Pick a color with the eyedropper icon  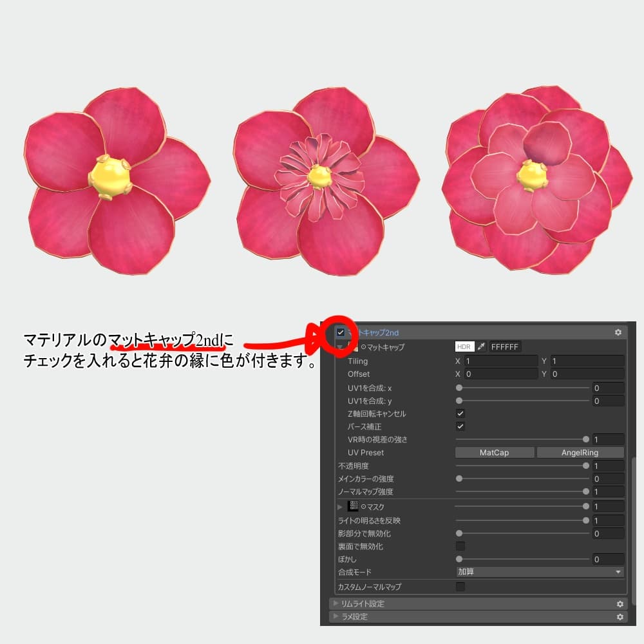[480, 346]
